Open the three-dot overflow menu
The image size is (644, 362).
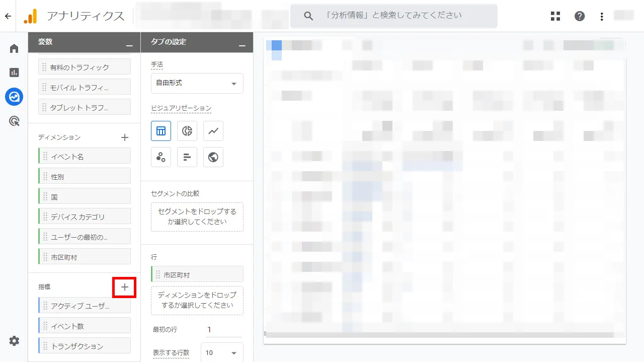coord(602,16)
